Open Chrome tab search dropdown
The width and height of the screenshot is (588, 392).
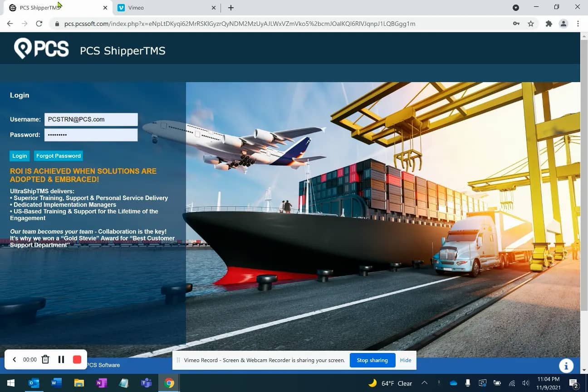pos(516,8)
